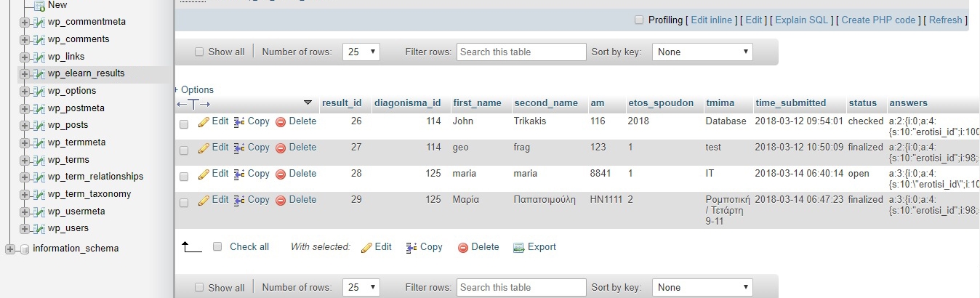Screen dimensions: 980x298
Task: Click the wp_users table icon
Action: (39, 229)
